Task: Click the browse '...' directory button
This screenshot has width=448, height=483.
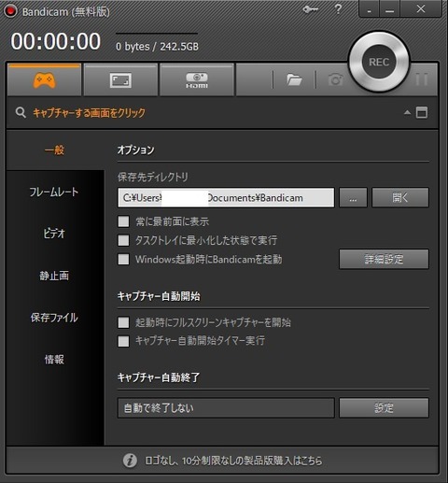Action: (x=353, y=197)
